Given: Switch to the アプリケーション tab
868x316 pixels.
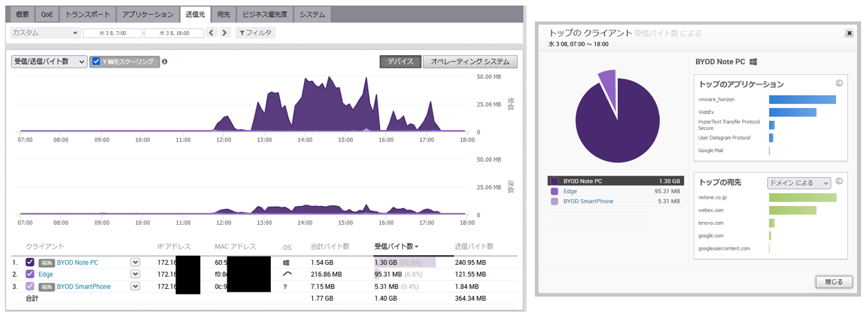Looking at the screenshot, I should point(147,14).
